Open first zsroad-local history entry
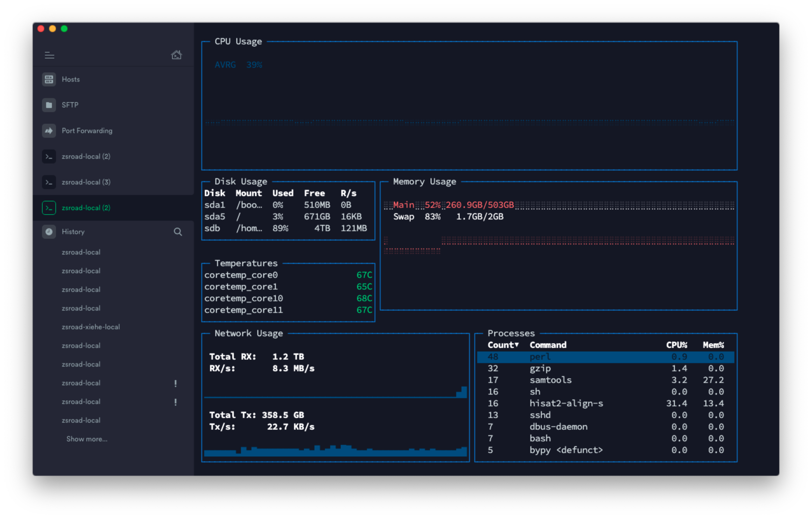Viewport: 812px width, 519px height. 81,252
